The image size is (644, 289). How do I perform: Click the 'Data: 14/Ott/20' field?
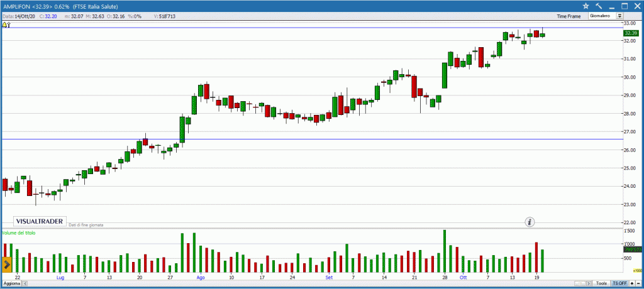19,16
